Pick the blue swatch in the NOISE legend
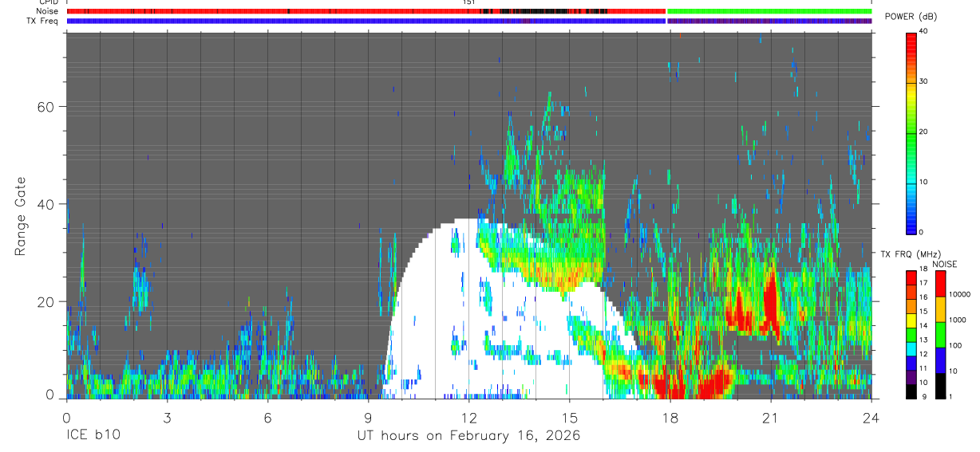 (x=940, y=360)
